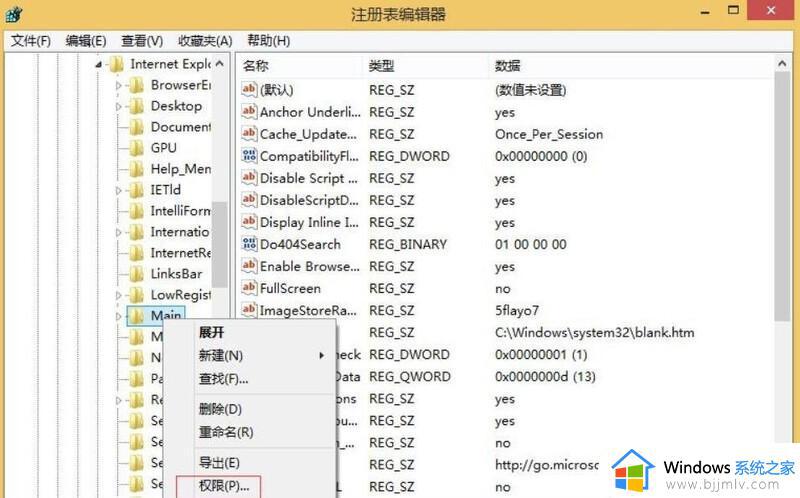
Task: Click the LinksBar key folder icon
Action: pos(136,274)
